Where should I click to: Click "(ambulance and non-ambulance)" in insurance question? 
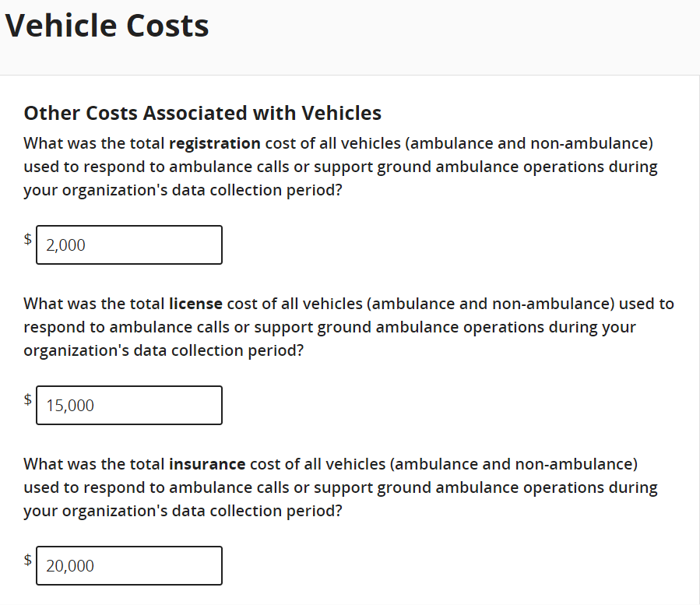coord(513,464)
